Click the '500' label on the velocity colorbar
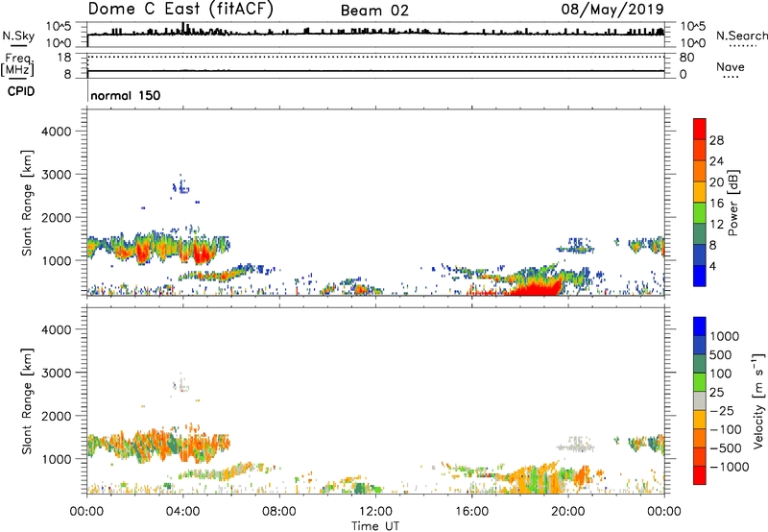Screen dimensions: 768x532 click(722, 355)
